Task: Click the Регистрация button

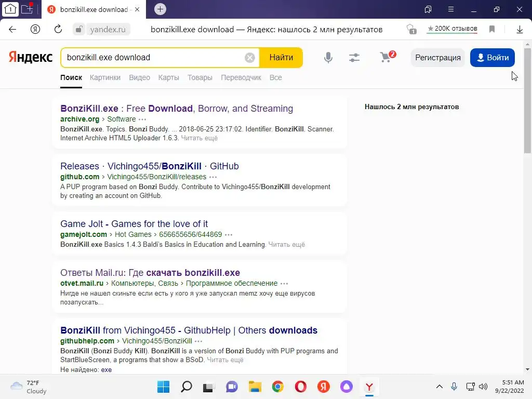Action: 437,58
